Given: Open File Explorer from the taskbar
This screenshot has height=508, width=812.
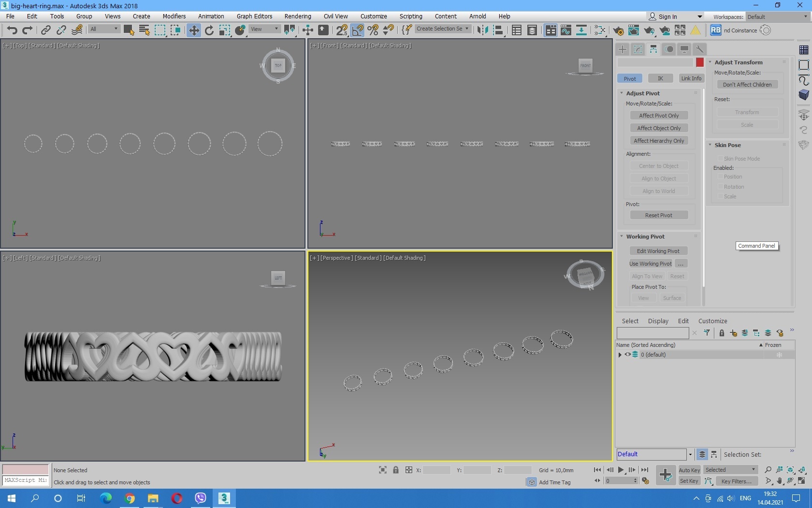Looking at the screenshot, I should click(x=153, y=498).
